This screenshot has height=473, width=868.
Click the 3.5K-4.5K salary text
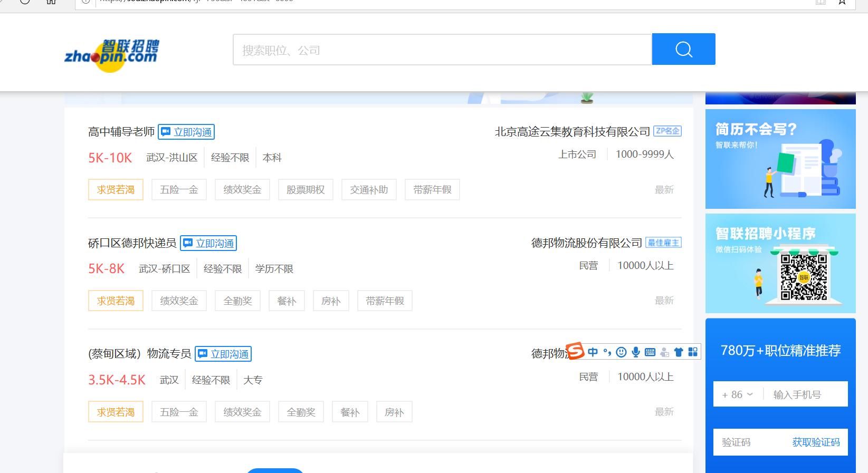(117, 380)
